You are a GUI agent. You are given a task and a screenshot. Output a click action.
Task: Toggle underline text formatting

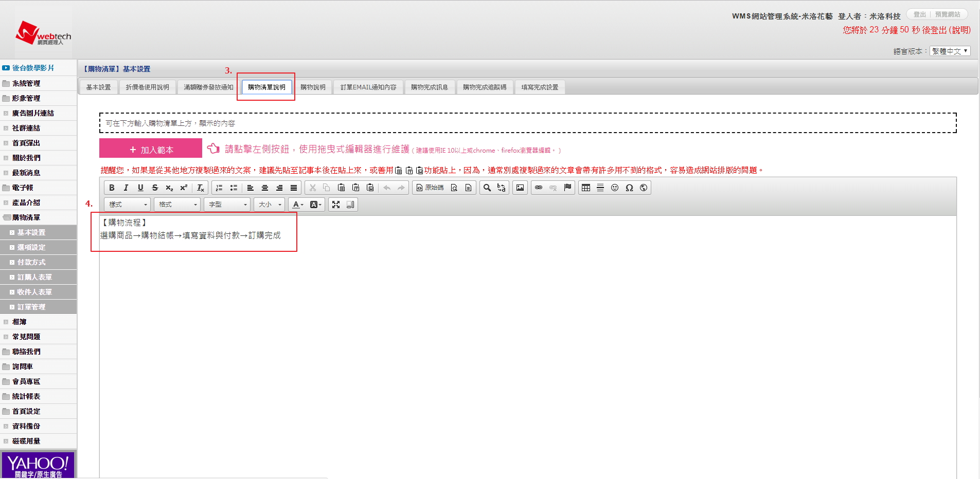tap(140, 188)
